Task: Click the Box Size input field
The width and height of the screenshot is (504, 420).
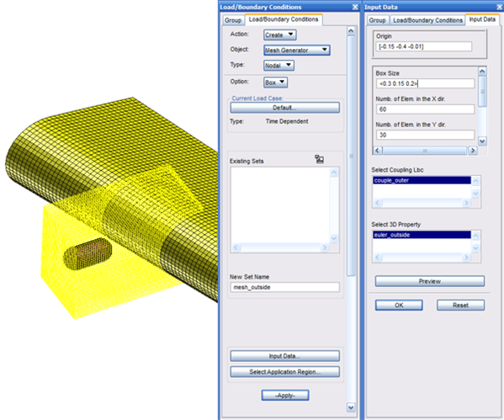Action: click(x=425, y=83)
